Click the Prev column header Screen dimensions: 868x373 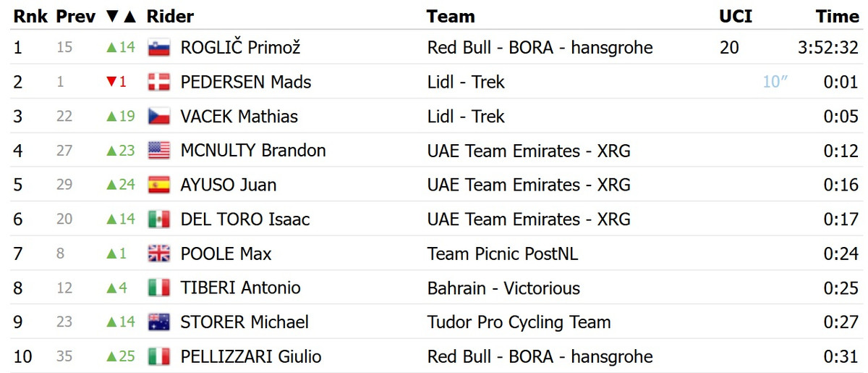pyautogui.click(x=76, y=16)
